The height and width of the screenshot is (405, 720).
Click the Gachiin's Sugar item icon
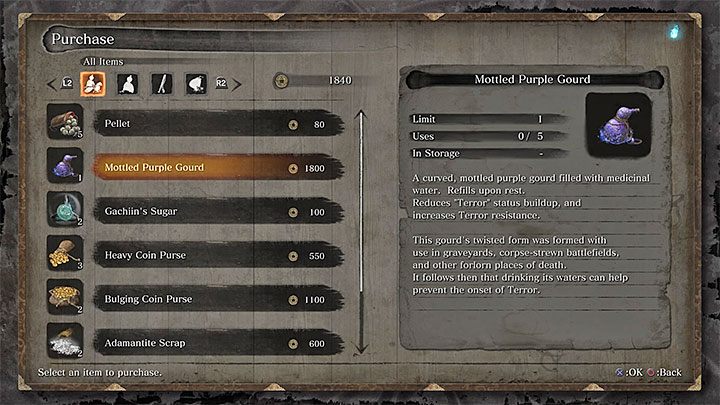[x=65, y=211]
